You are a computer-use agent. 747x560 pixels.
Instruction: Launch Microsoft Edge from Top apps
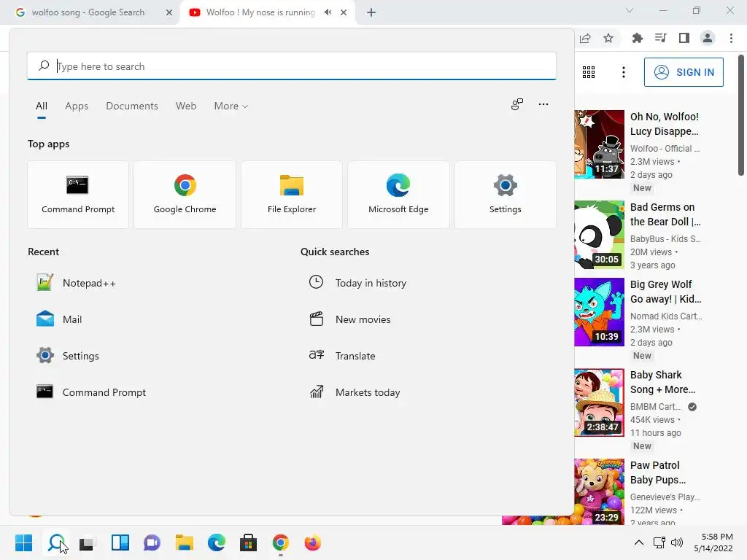click(x=398, y=195)
